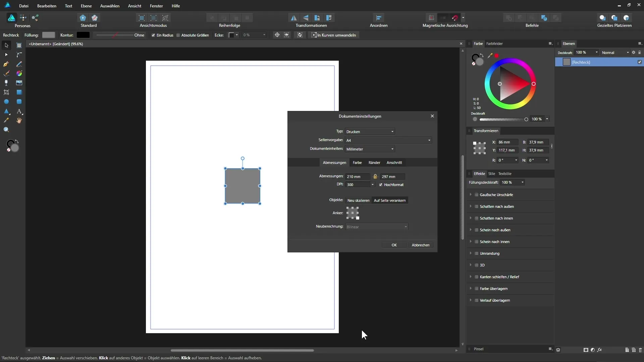Expand the Farbe überlagern effect
644x362 pixels.
click(471, 289)
